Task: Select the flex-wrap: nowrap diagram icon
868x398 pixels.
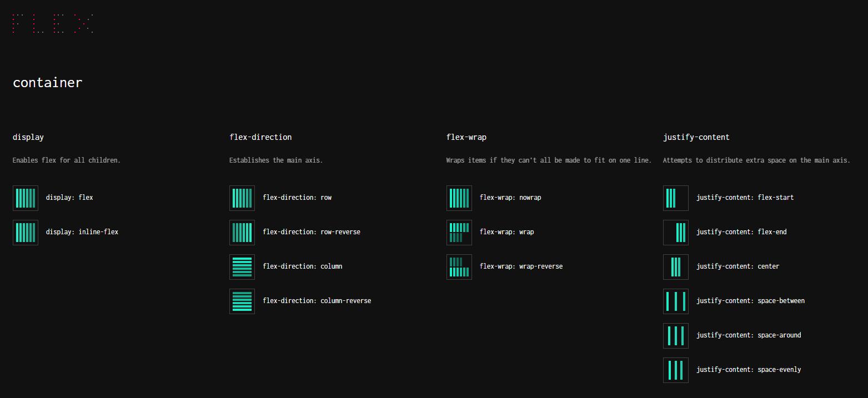Action: 459,198
